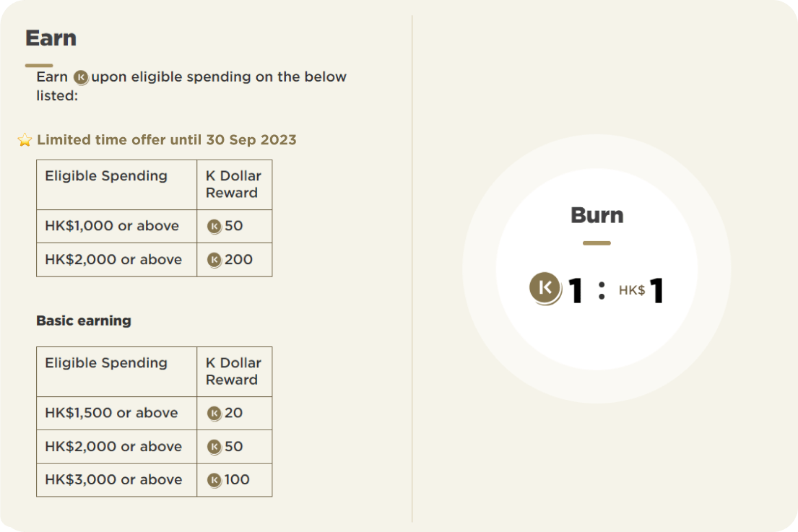Viewport: 798px width, 532px height.
Task: Click the K coin icon next to 20
Action: (x=214, y=414)
